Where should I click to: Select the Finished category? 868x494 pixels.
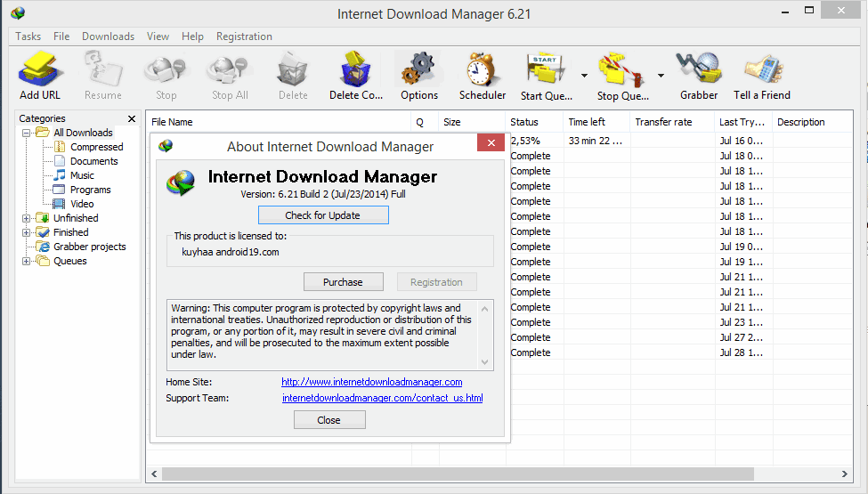tap(71, 232)
